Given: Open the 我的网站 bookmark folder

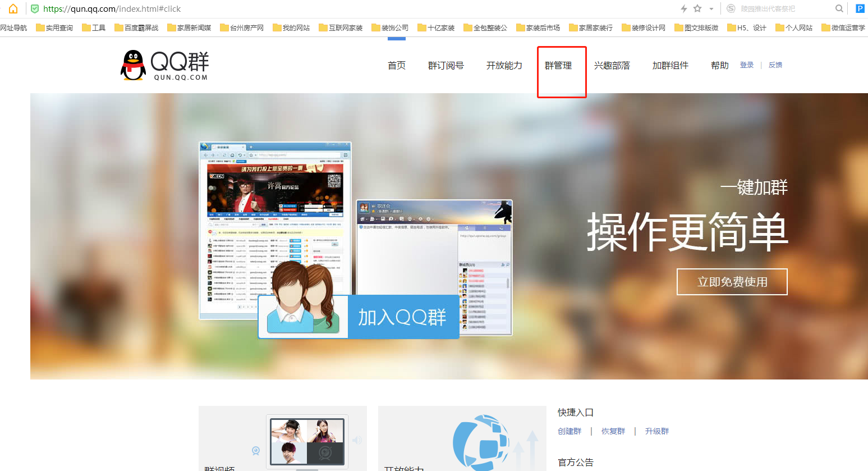Looking at the screenshot, I should click(x=291, y=28).
